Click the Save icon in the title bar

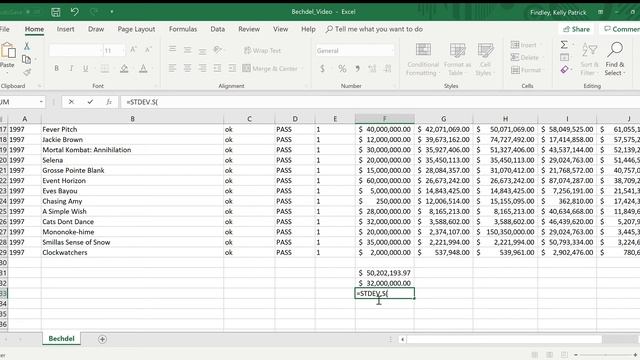56,12
